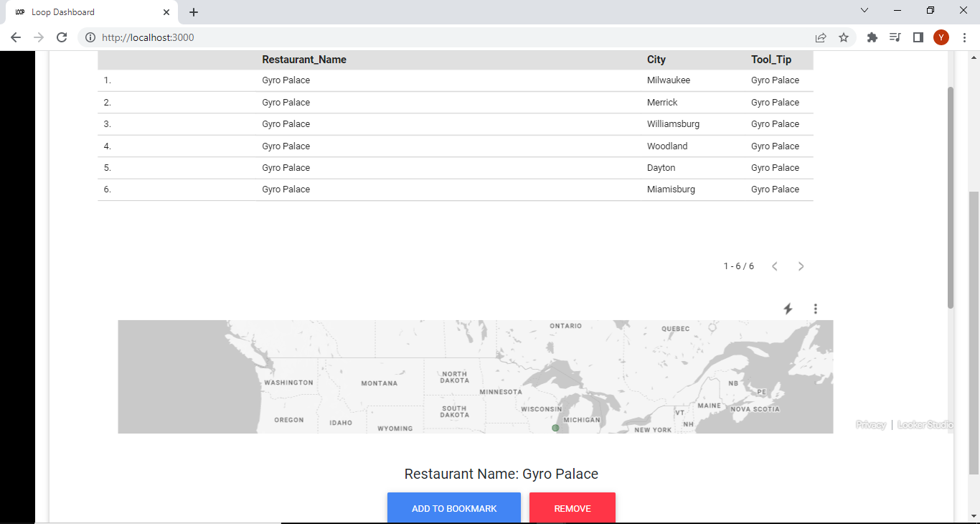The image size is (980, 524).
Task: Close the Loop Dashboard tab
Action: (166, 12)
